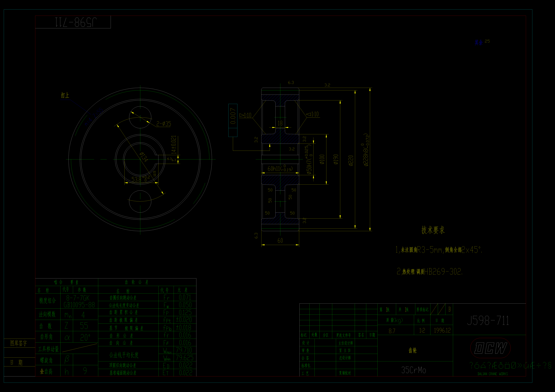The image size is (555, 392).
Task: Click the "0.022" value in the ED row
Action: [x=186, y=365]
